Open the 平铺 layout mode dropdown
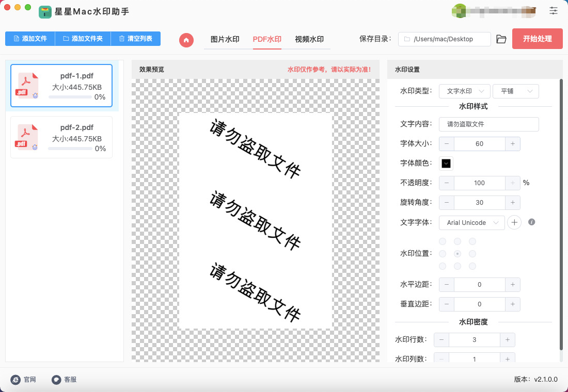Viewport: 568px width, 392px height. 515,91
